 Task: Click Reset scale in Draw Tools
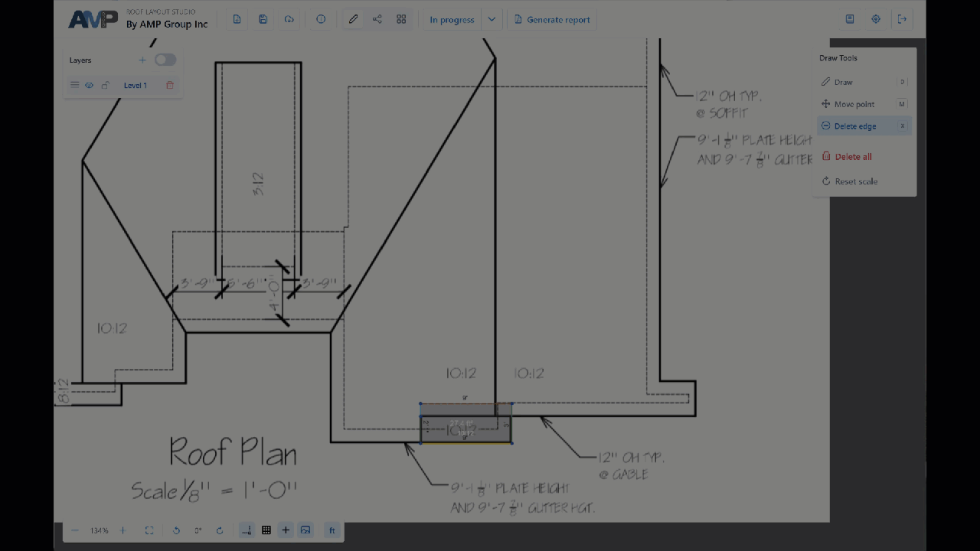click(864, 181)
